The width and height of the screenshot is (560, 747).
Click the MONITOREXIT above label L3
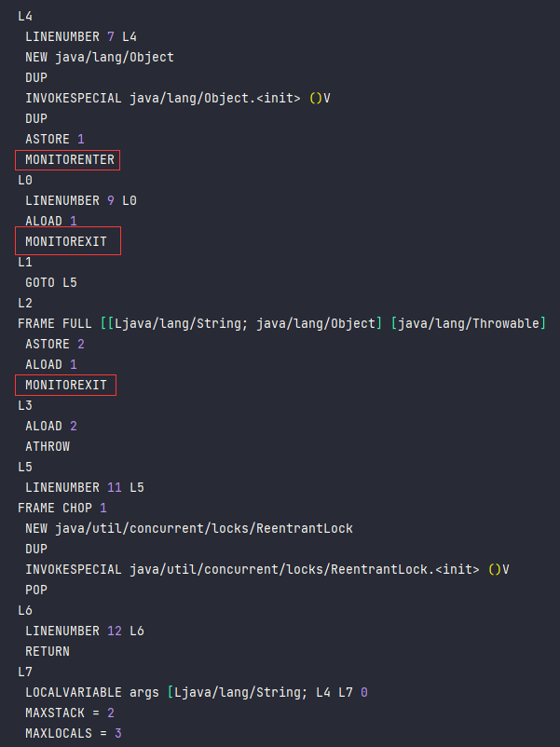[66, 385]
